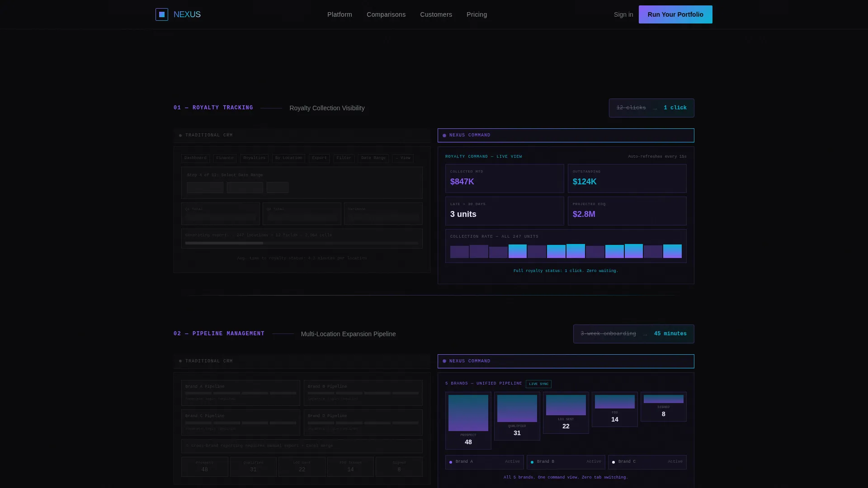This screenshot has height=488, width=868.
Task: Click the Nexus square logo icon
Action: [162, 14]
